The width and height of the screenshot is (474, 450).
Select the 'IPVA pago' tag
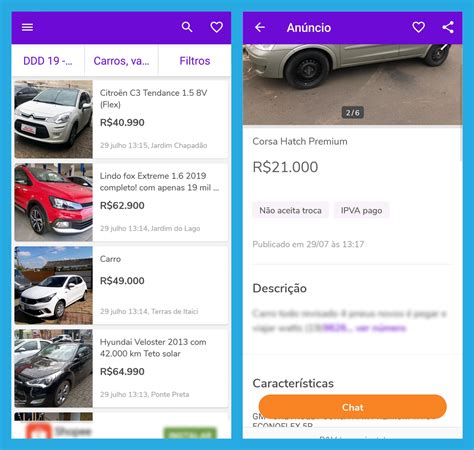pyautogui.click(x=361, y=210)
